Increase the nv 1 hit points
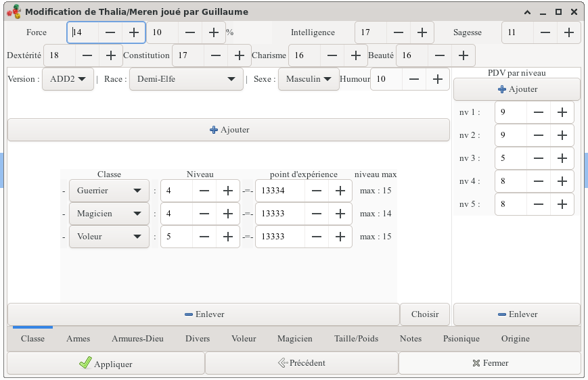The image size is (588, 380). (x=562, y=112)
